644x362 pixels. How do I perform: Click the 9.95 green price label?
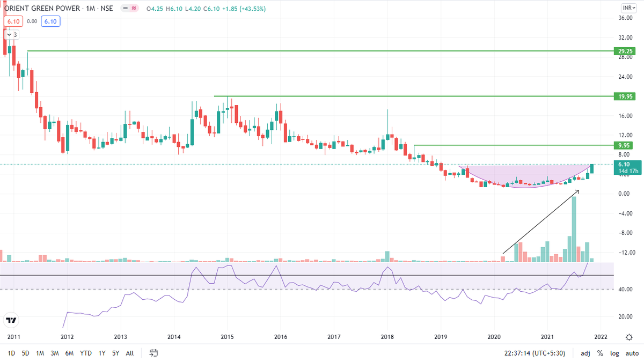624,145
